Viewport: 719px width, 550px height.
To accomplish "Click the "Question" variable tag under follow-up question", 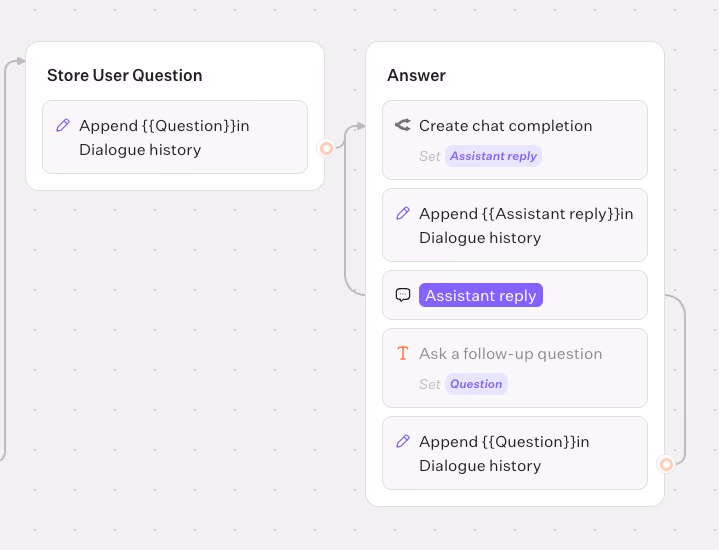I will tap(476, 384).
